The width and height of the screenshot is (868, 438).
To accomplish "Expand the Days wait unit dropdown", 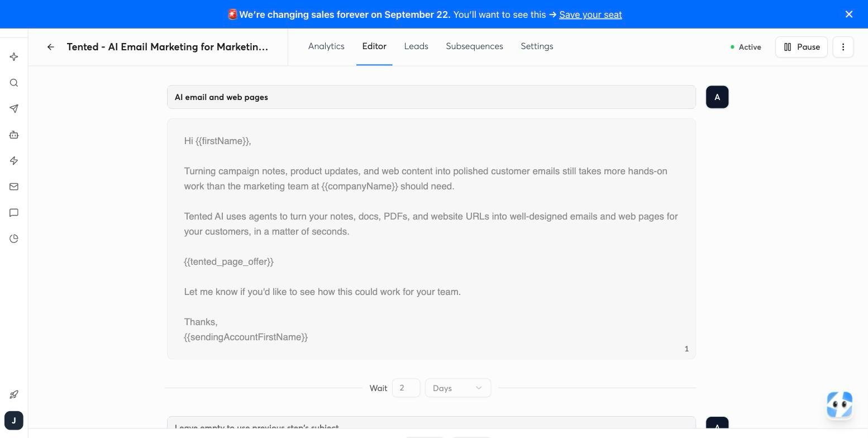I will pyautogui.click(x=458, y=388).
